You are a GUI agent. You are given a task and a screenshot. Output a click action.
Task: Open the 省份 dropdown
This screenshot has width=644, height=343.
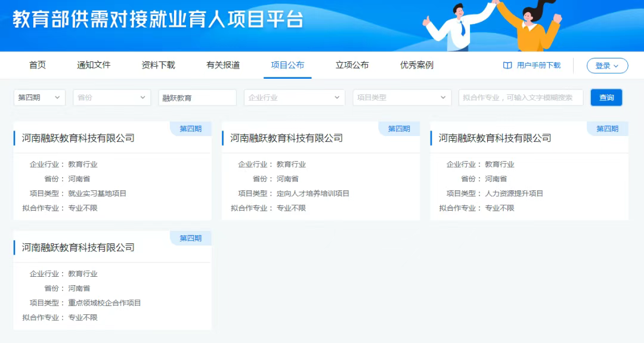pos(112,97)
